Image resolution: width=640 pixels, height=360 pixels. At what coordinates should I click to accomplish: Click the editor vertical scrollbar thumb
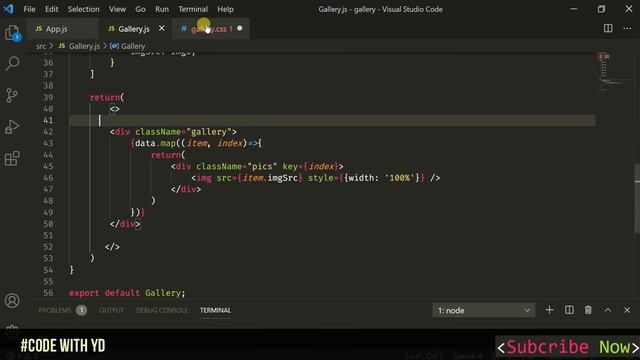coord(637,198)
